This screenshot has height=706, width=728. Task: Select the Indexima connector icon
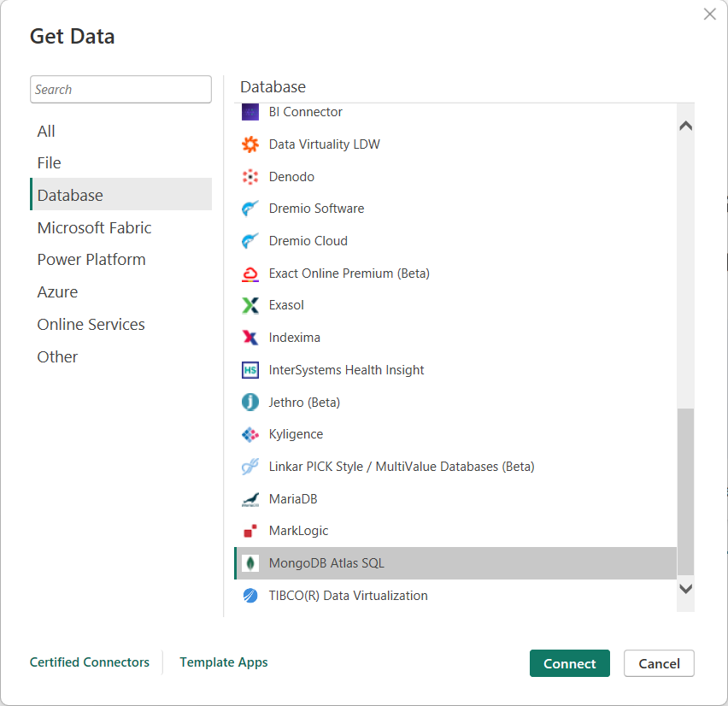(249, 337)
